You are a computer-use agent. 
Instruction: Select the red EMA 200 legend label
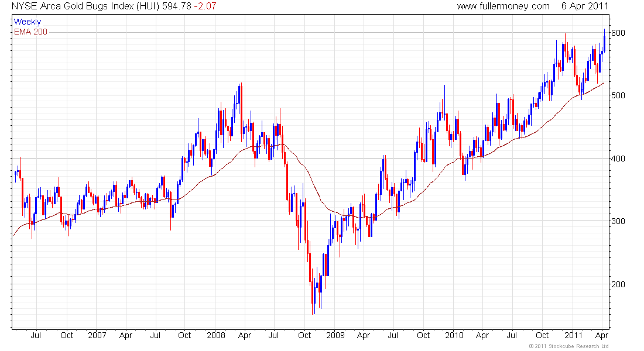31,32
